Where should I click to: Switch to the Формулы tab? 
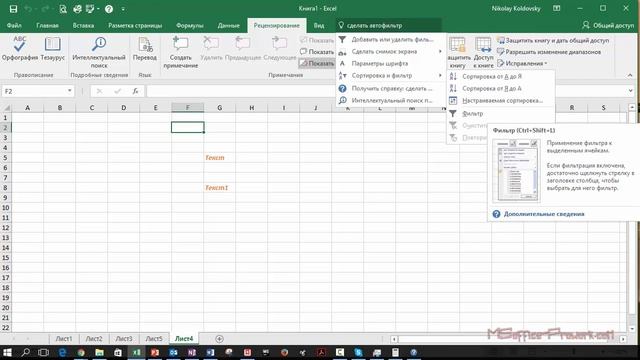click(190, 25)
